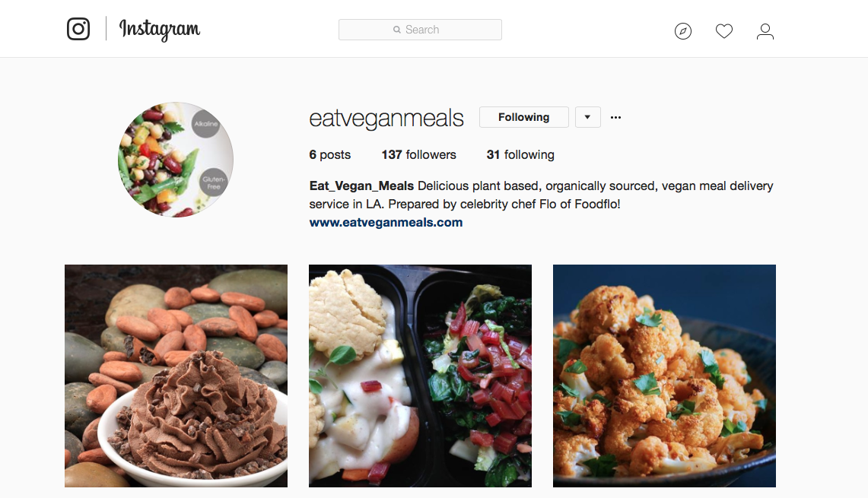Click the magnifier icon in search

coord(397,30)
